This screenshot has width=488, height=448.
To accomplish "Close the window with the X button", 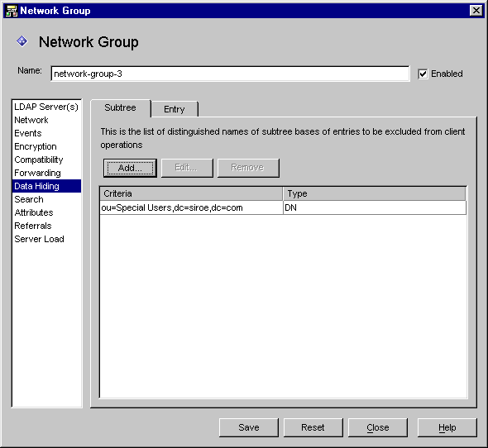I will (476, 11).
